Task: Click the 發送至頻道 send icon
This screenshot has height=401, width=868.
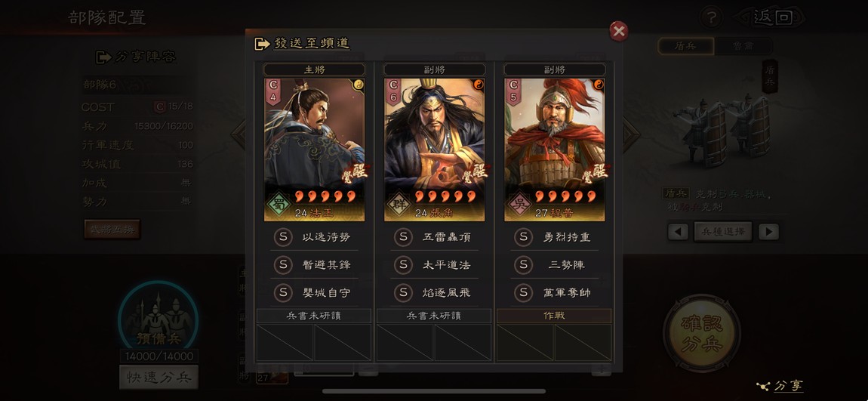Action: [262, 44]
